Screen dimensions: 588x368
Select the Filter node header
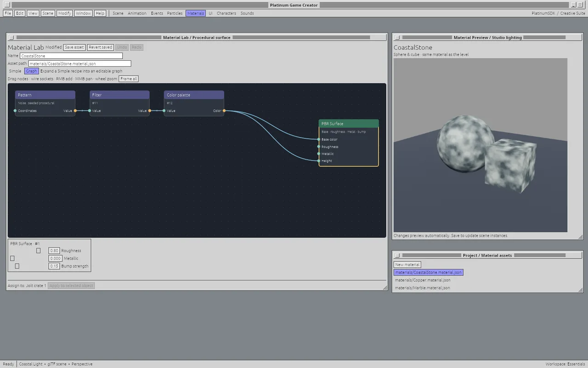pyautogui.click(x=119, y=95)
